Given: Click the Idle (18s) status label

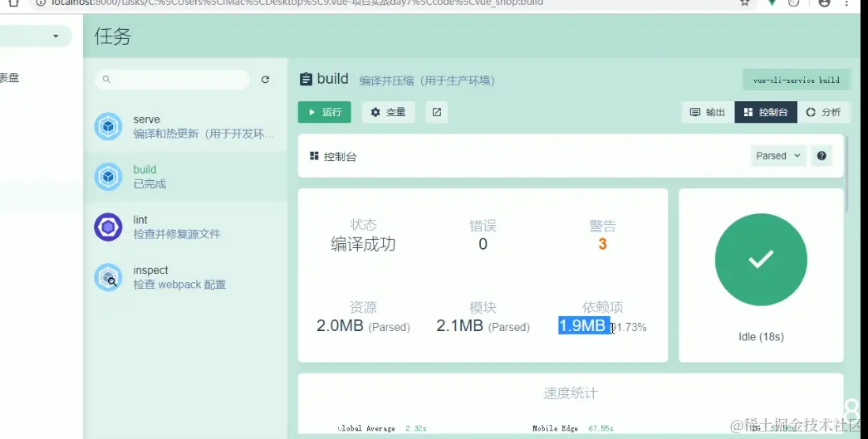Looking at the screenshot, I should pyautogui.click(x=761, y=337).
